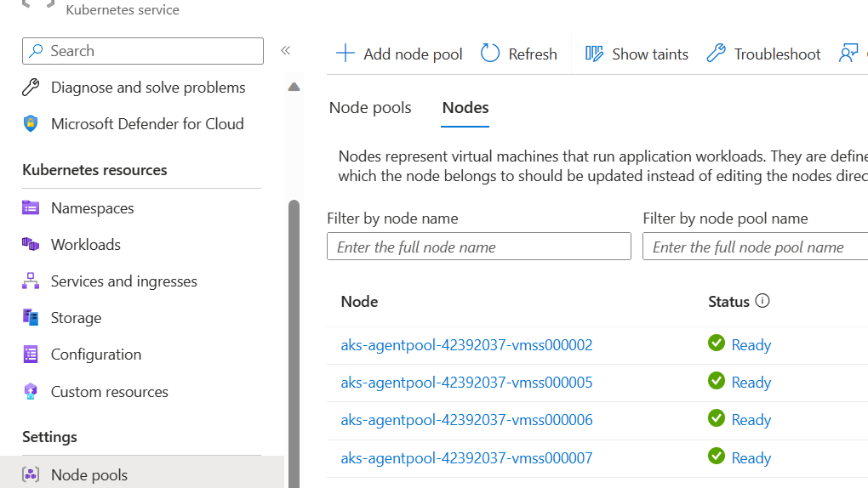Click the Settings section heading
Image resolution: width=868 pixels, height=488 pixels.
tap(49, 437)
